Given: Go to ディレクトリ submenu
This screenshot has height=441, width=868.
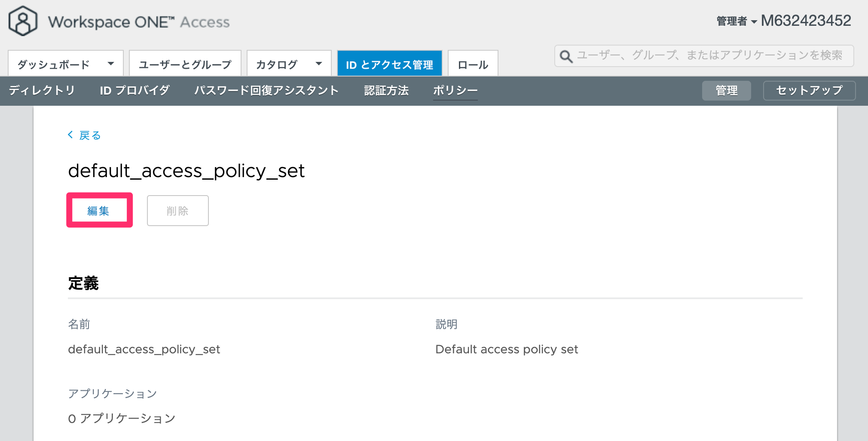Looking at the screenshot, I should click(x=42, y=90).
